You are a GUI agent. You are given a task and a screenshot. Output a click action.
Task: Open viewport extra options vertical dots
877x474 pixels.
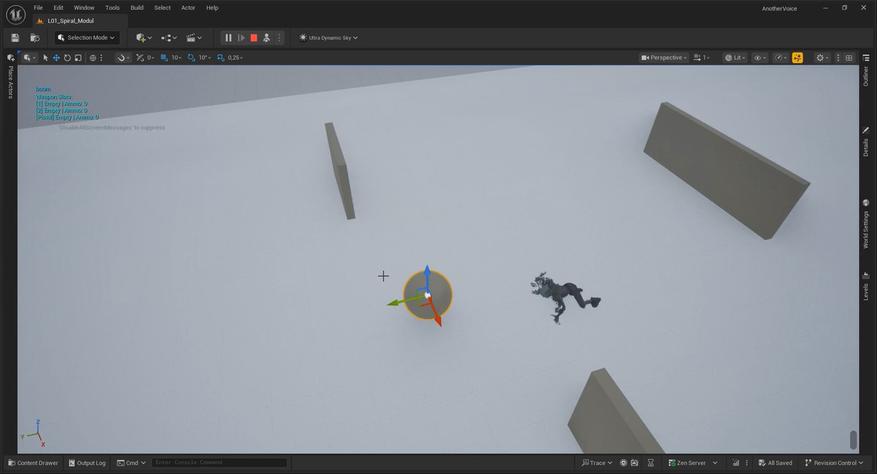tap(838, 58)
